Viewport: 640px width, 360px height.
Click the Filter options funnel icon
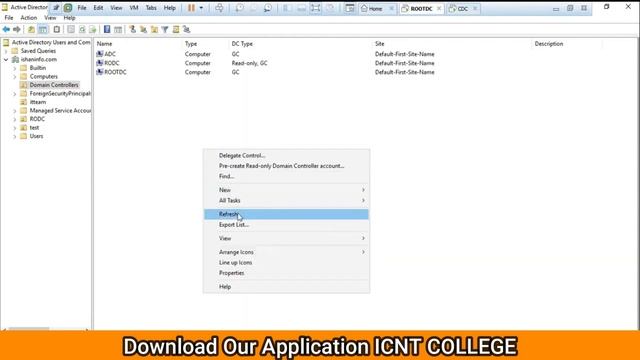coord(165,29)
